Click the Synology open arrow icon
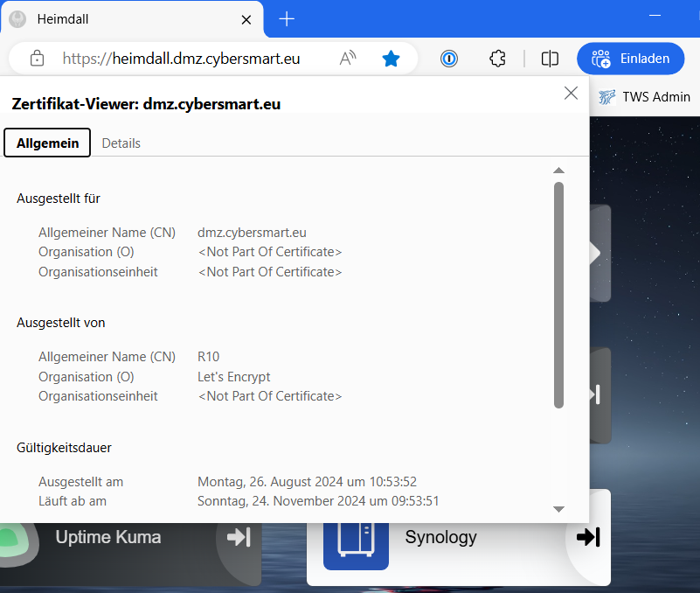Image resolution: width=700 pixels, height=593 pixels. tap(588, 537)
